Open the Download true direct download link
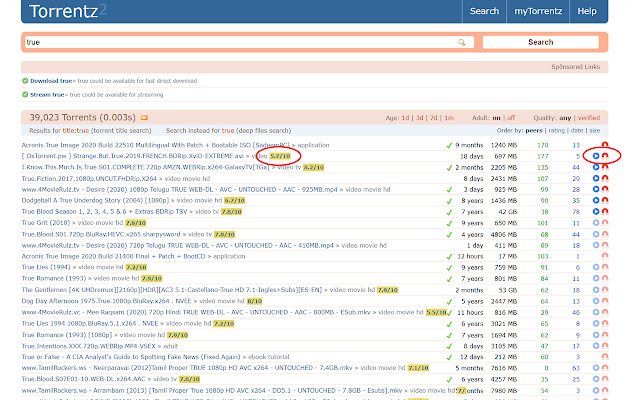Image resolution: width=640 pixels, height=400 pixels. (x=51, y=81)
